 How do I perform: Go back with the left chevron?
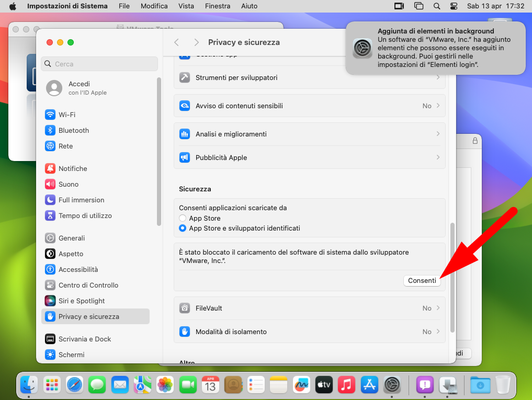point(176,42)
